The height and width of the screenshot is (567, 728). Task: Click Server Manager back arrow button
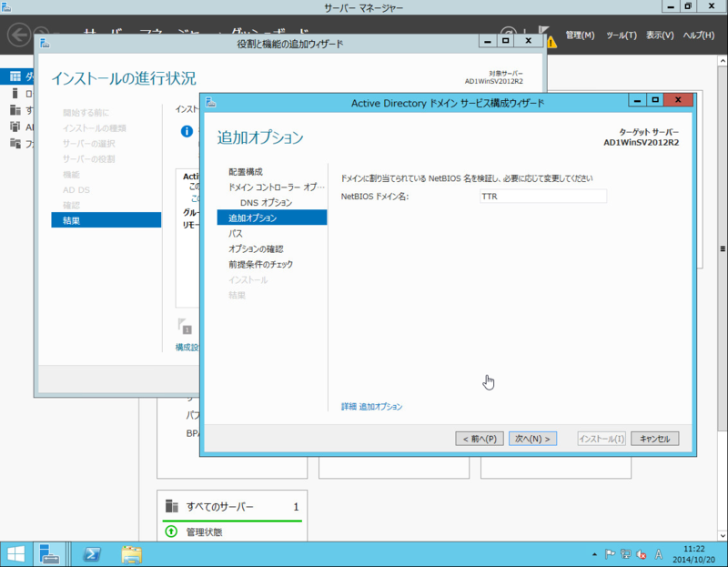[19, 35]
